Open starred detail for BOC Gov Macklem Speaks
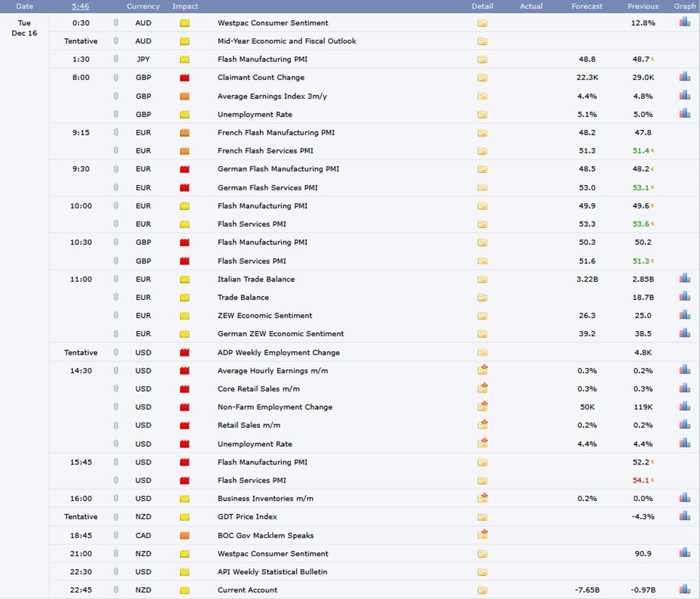Image resolution: width=700 pixels, height=599 pixels. point(482,534)
